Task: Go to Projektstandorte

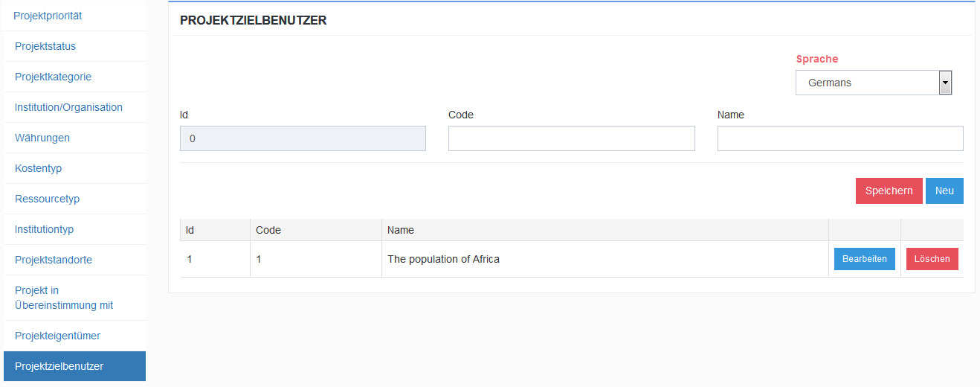Action: pos(54,260)
